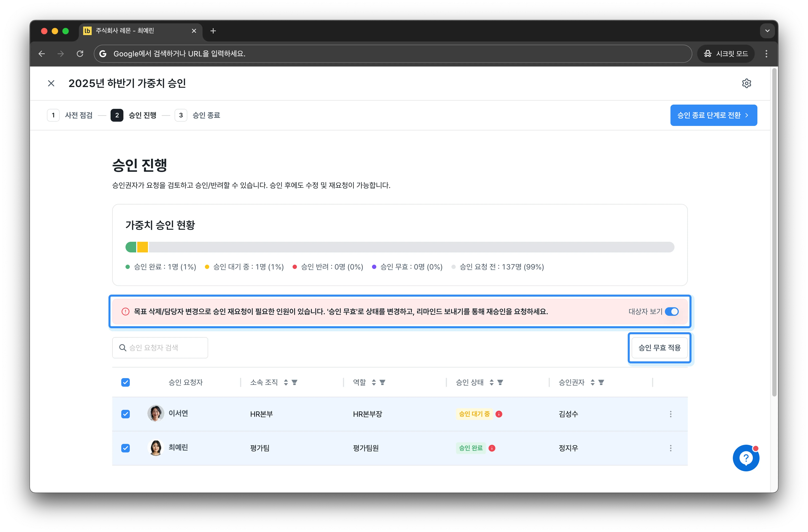The height and width of the screenshot is (532, 808).
Task: Select the 주식회사 레몬 - 최예린 browser tab
Action: pyautogui.click(x=141, y=31)
